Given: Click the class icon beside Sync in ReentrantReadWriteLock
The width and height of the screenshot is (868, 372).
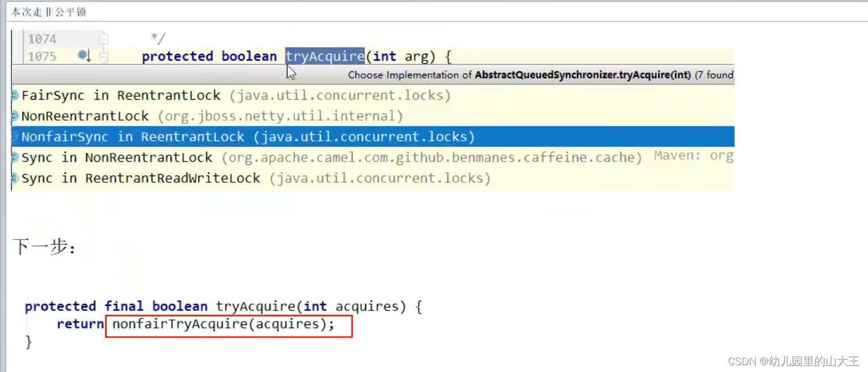Looking at the screenshot, I should pos(15,178).
